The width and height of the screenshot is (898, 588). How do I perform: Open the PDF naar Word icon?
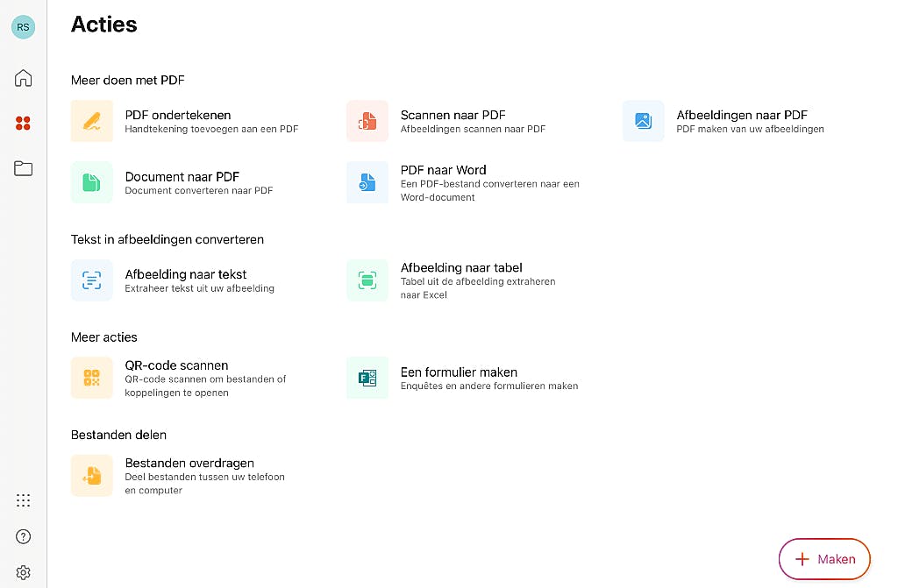point(367,182)
